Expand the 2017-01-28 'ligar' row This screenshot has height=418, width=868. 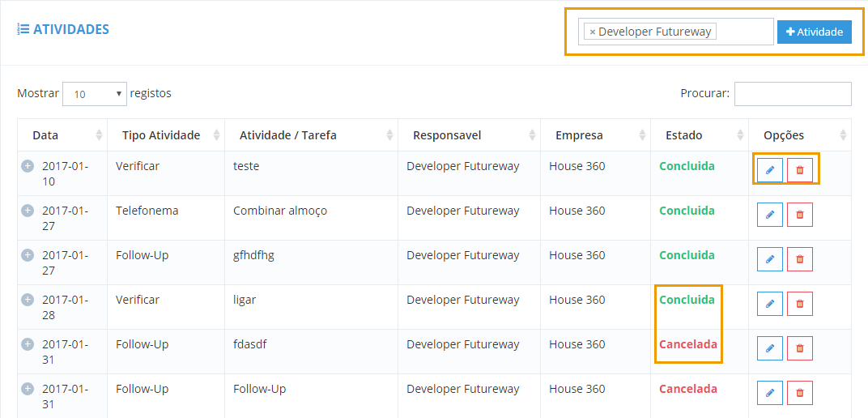[28, 300]
